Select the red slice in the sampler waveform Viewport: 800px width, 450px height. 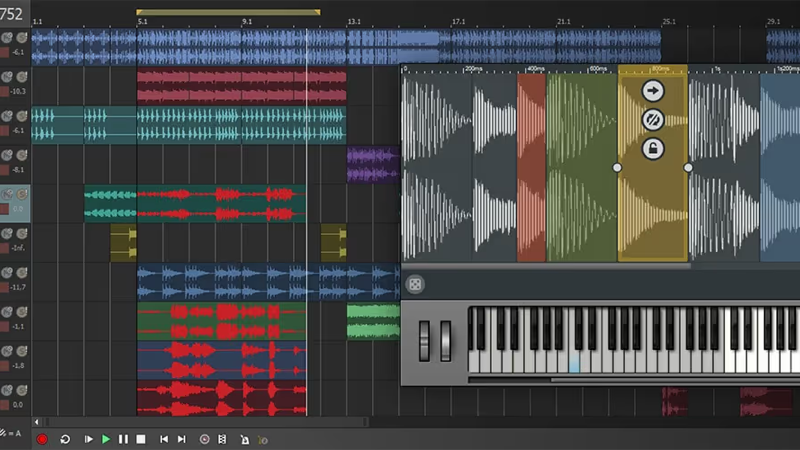pyautogui.click(x=531, y=167)
